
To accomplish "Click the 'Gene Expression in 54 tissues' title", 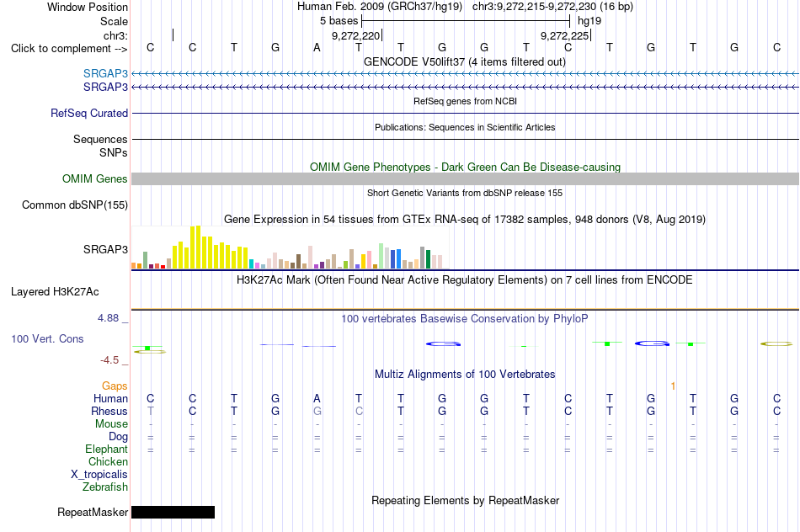I will pos(465,220).
